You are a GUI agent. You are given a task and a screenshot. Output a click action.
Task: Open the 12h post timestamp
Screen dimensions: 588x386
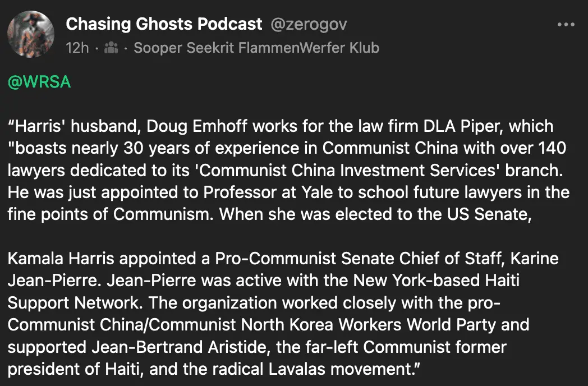click(77, 48)
